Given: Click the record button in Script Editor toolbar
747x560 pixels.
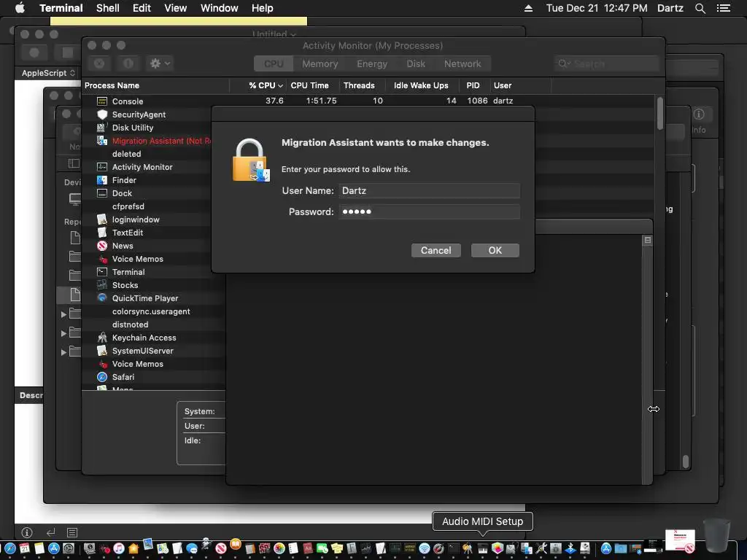Looking at the screenshot, I should (34, 52).
